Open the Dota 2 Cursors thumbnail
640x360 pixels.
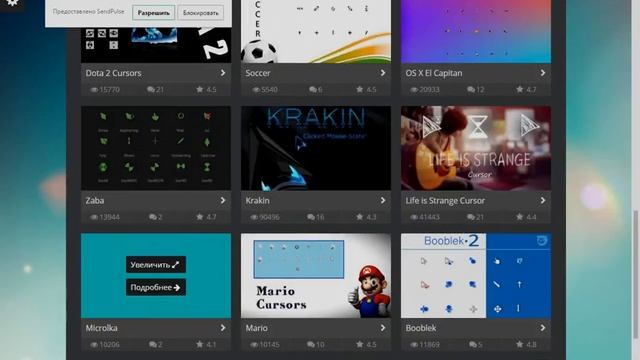156,45
